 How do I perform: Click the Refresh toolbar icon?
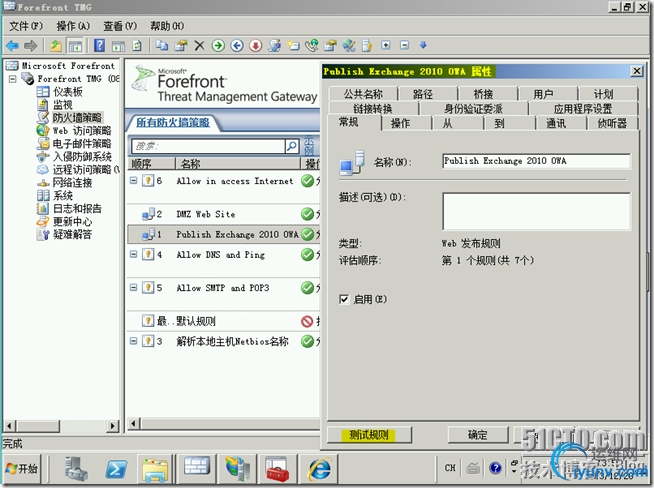[137, 45]
